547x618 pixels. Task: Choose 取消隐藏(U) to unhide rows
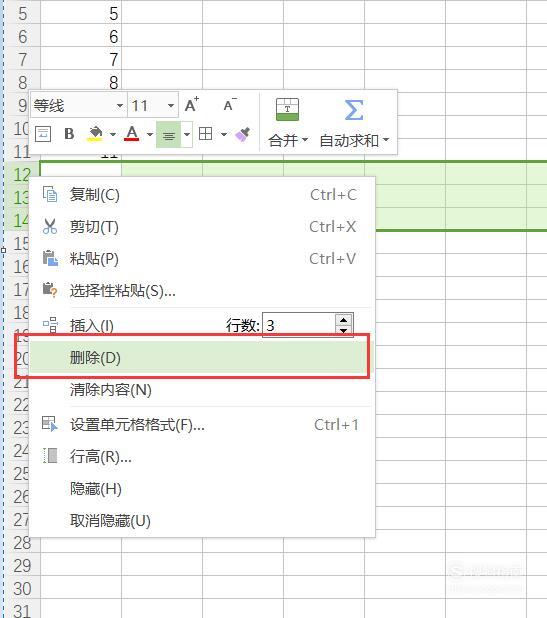click(x=202, y=521)
